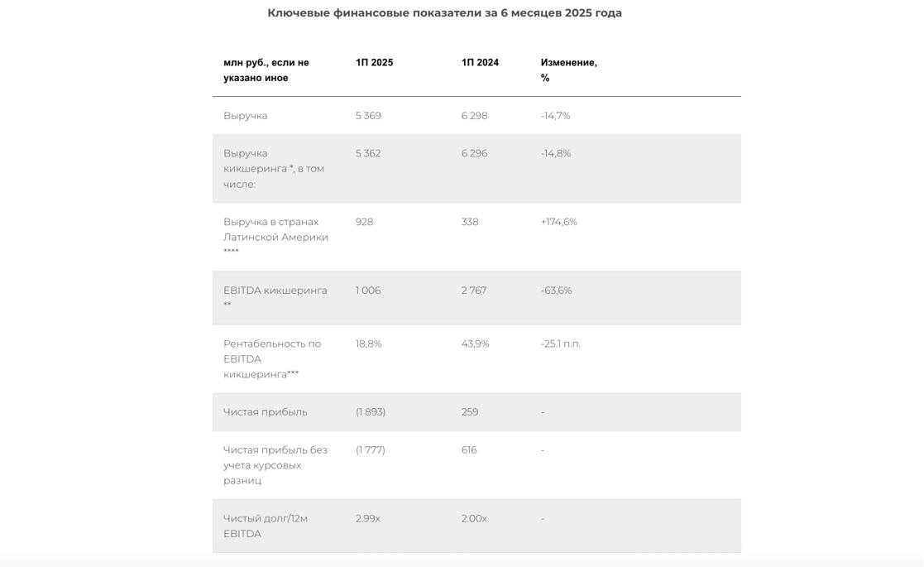Select the Выручка row label
924x567 pixels.
click(x=245, y=116)
